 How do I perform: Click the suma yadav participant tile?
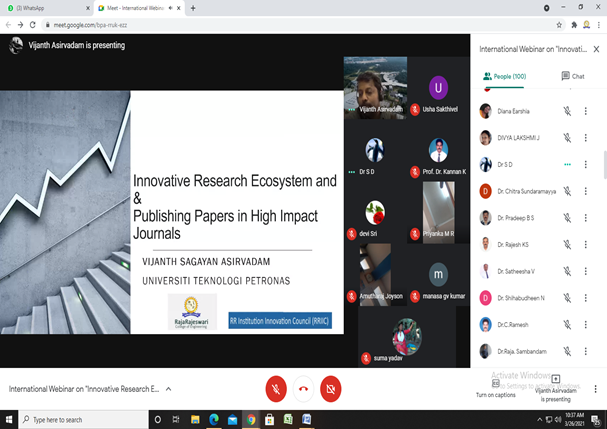pos(407,337)
